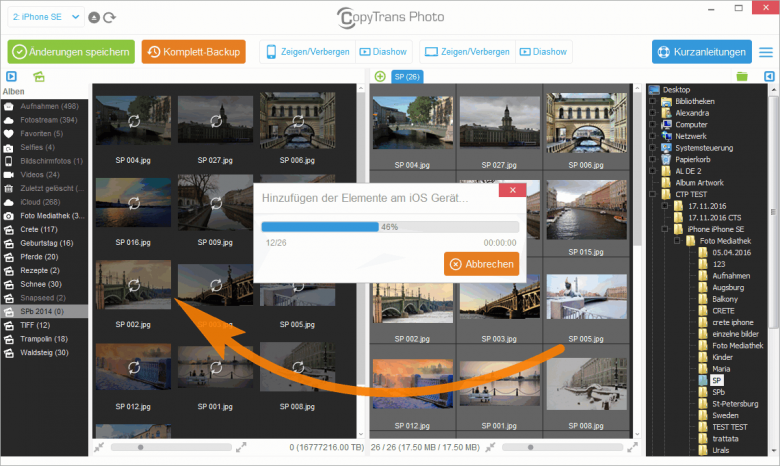
Task: Open the hamburger menu in the toolbar
Action: (766, 52)
